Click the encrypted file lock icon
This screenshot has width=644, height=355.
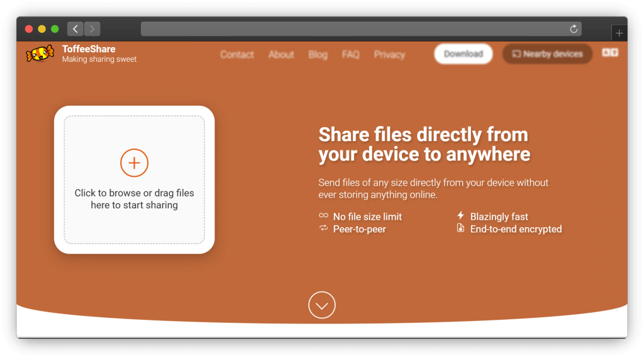(460, 228)
